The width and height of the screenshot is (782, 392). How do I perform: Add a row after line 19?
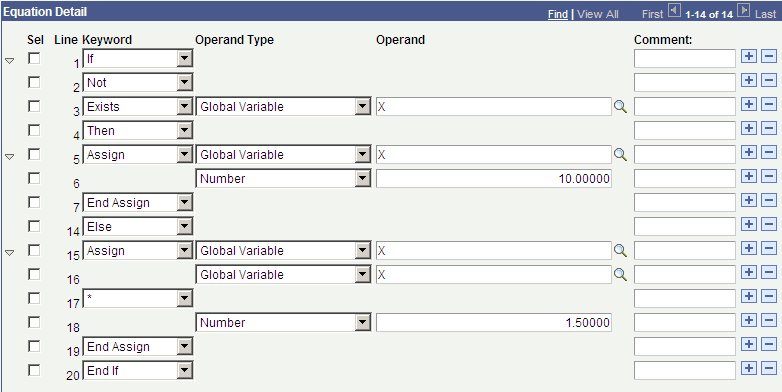[748, 344]
